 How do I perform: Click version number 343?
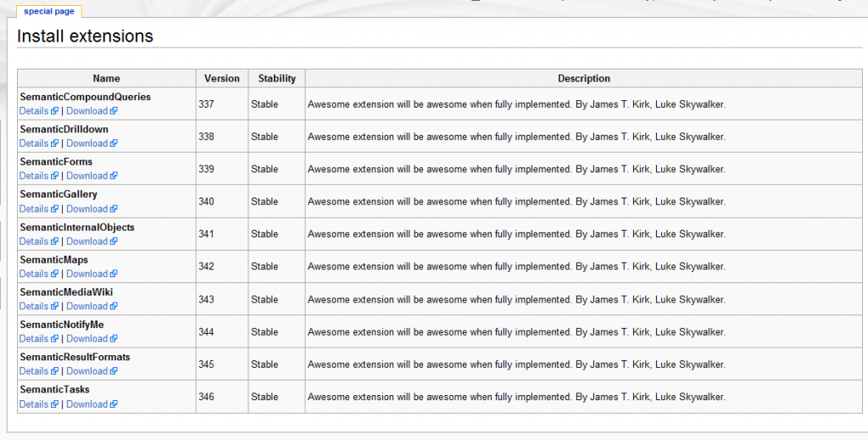[x=207, y=299]
